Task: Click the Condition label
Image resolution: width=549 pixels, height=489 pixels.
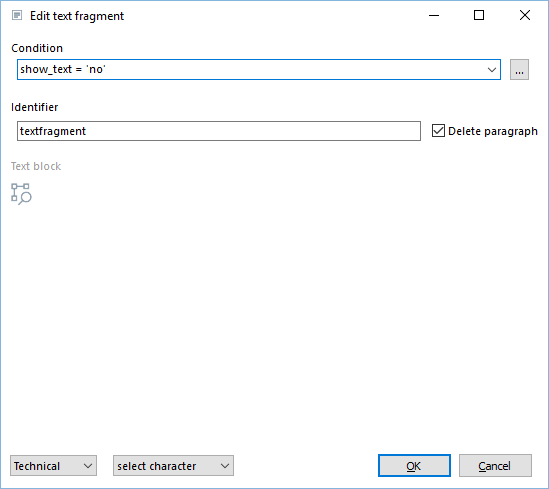Action: 37,48
